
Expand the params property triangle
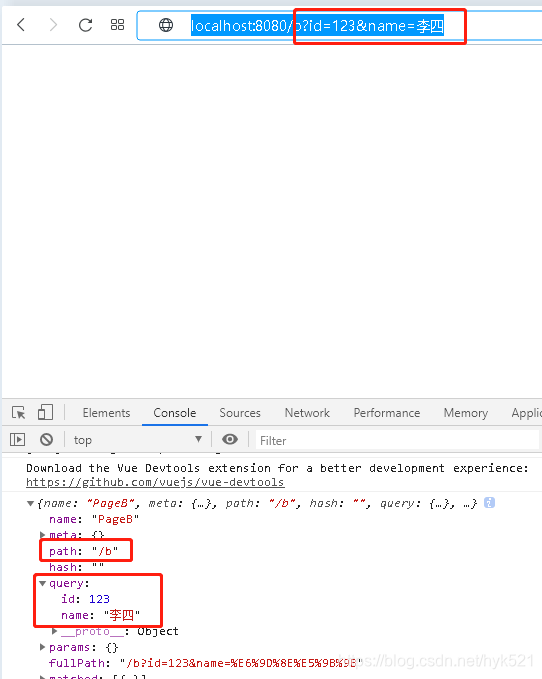pos(42,647)
